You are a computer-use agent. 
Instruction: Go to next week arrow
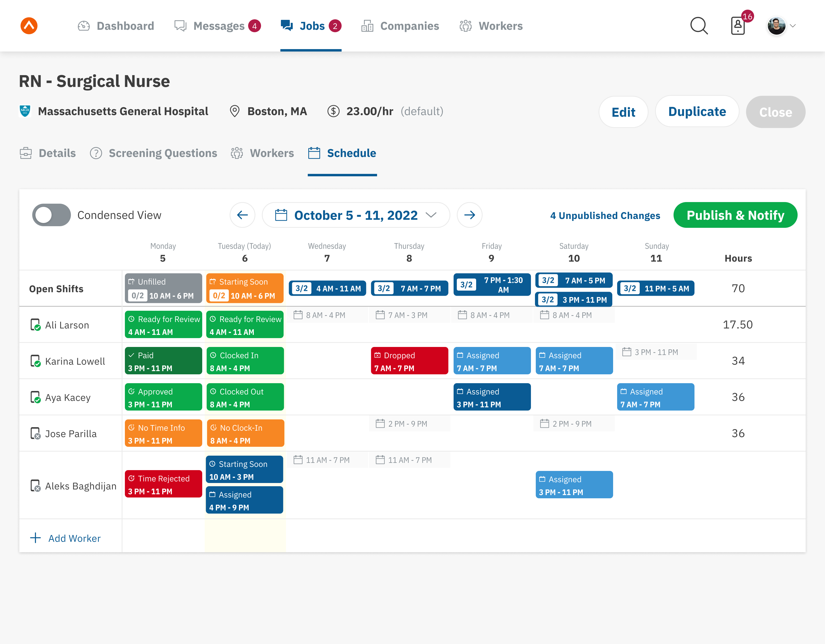[469, 215]
